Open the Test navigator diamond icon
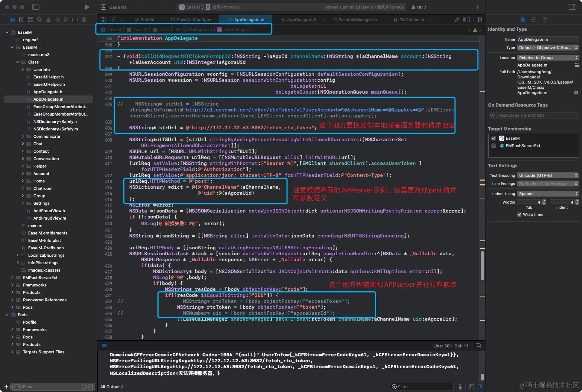Viewport: 582px width, 392px height. [57, 20]
